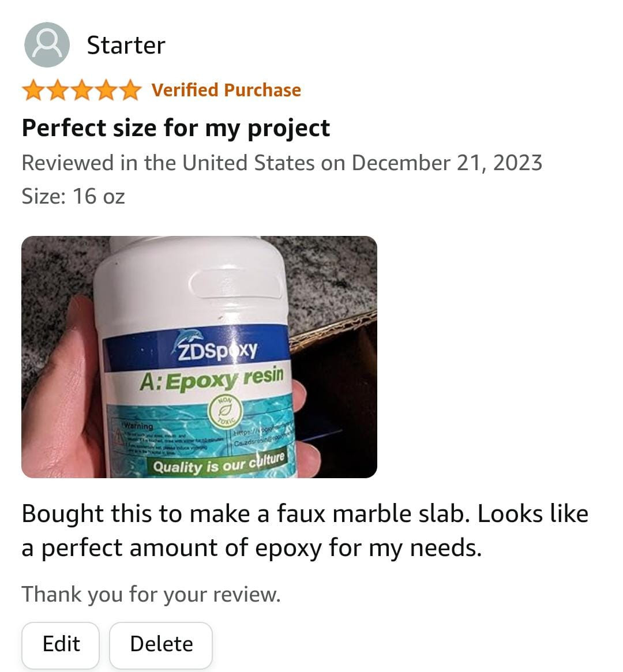
Task: Click the warning triangle on bottle label
Action: pos(118,436)
